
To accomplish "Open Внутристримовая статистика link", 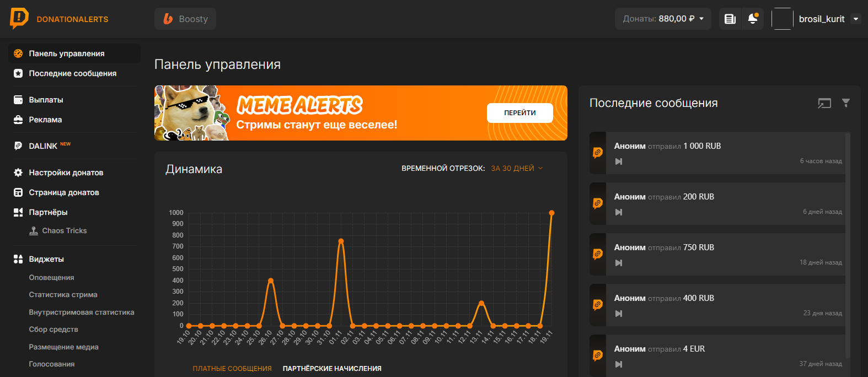I will pyautogui.click(x=82, y=313).
